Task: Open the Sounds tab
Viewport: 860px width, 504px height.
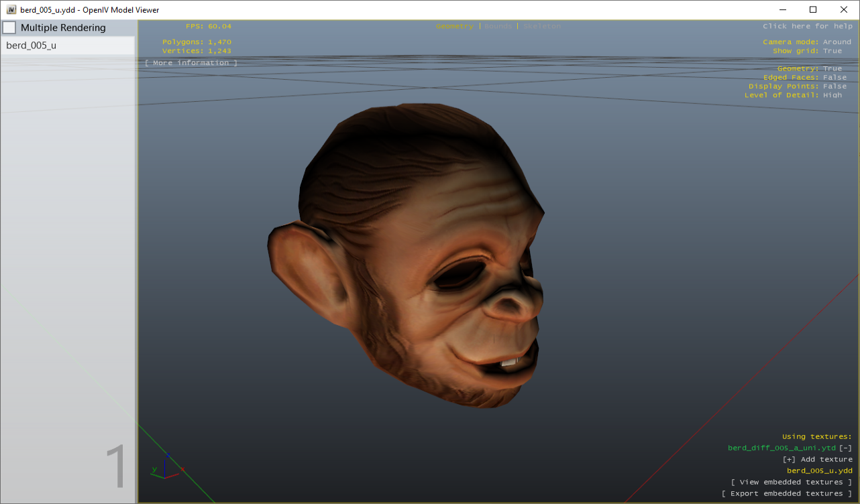Action: (498, 26)
